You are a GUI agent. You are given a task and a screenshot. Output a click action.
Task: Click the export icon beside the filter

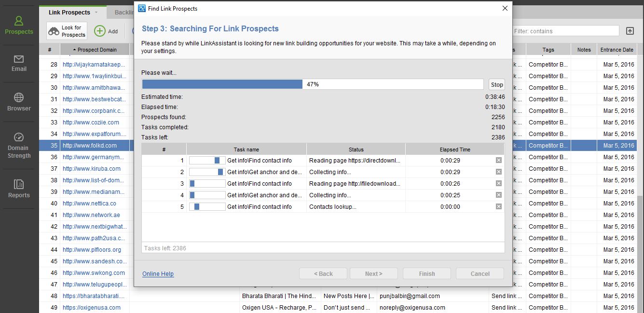630,31
